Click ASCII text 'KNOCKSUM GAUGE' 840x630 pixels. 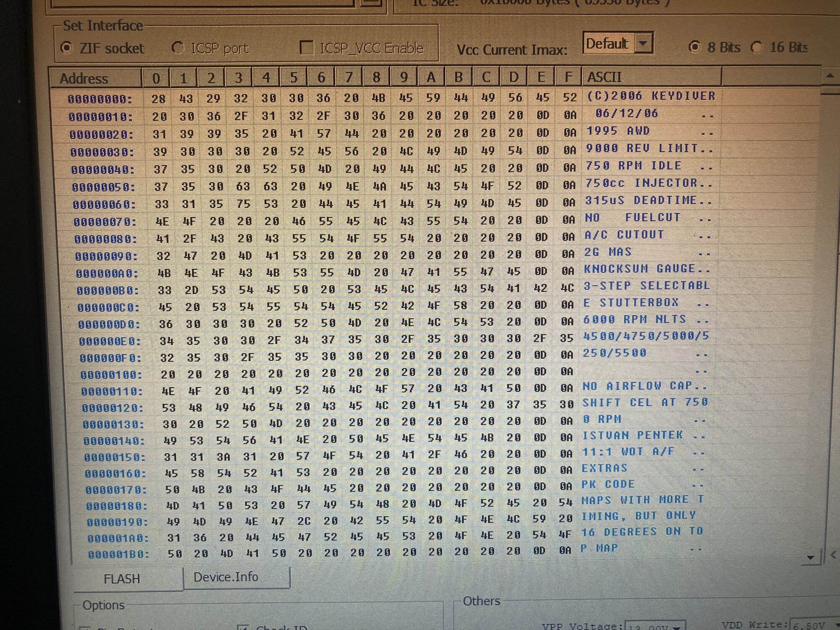[640, 268]
